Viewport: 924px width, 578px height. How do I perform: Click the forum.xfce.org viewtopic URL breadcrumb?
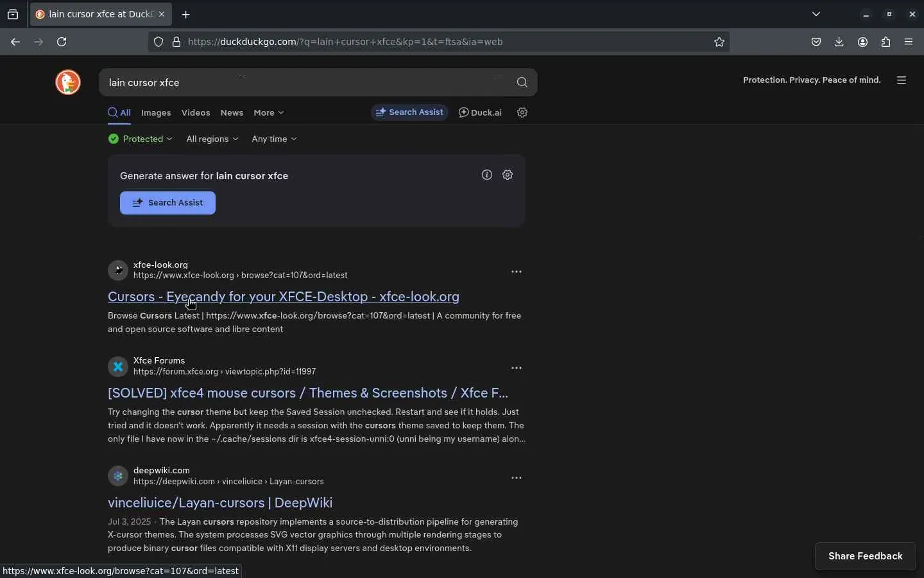click(225, 372)
